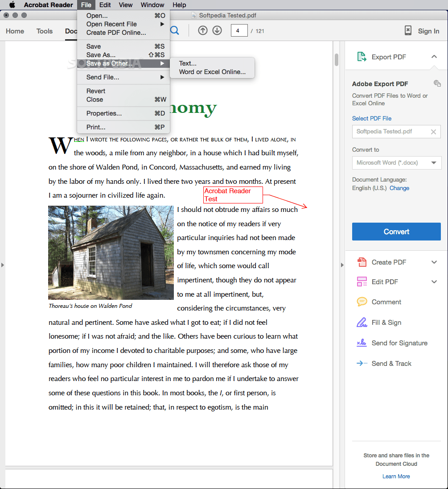Go to previous page arrow
The image size is (448, 489).
[x=203, y=30]
